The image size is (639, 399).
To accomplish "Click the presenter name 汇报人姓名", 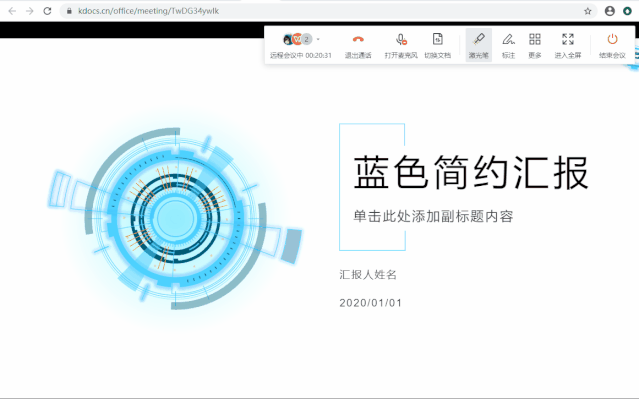I will pyautogui.click(x=368, y=275).
